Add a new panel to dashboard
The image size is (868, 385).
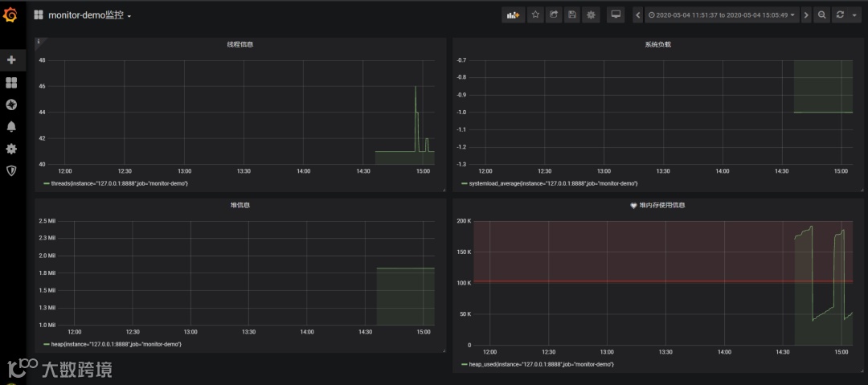[x=513, y=15]
